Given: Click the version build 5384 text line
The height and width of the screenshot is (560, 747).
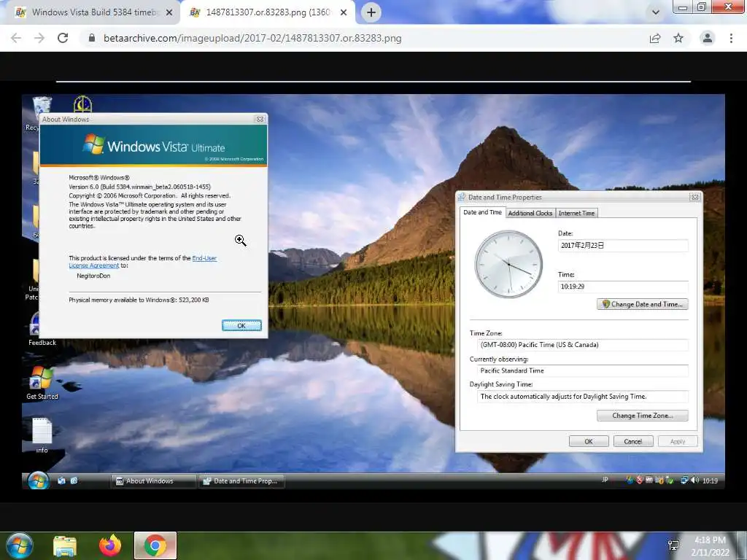Looking at the screenshot, I should [139, 187].
